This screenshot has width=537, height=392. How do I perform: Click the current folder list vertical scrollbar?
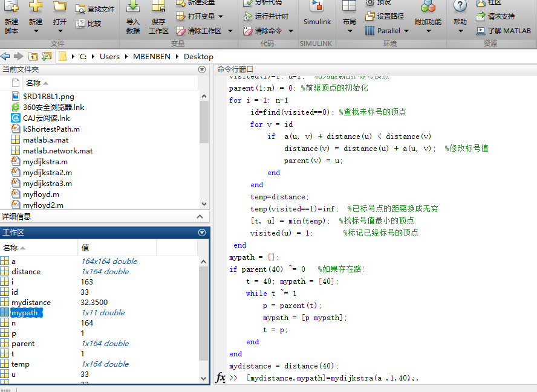(204, 121)
